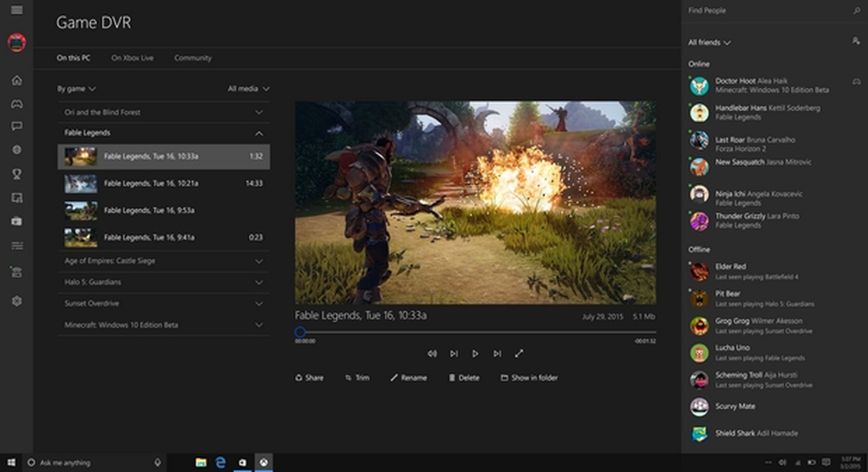Open the Store app in the taskbar
868x472 pixels.
(242, 462)
